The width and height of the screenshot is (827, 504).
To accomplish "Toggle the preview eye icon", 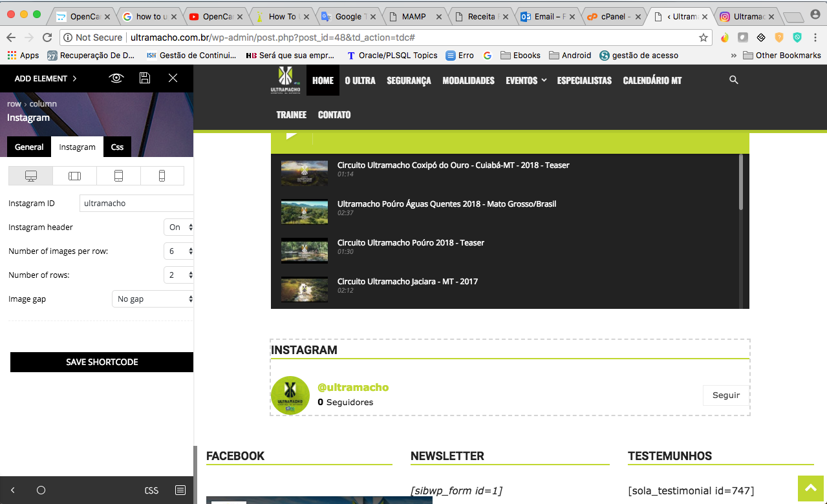I will pos(116,78).
